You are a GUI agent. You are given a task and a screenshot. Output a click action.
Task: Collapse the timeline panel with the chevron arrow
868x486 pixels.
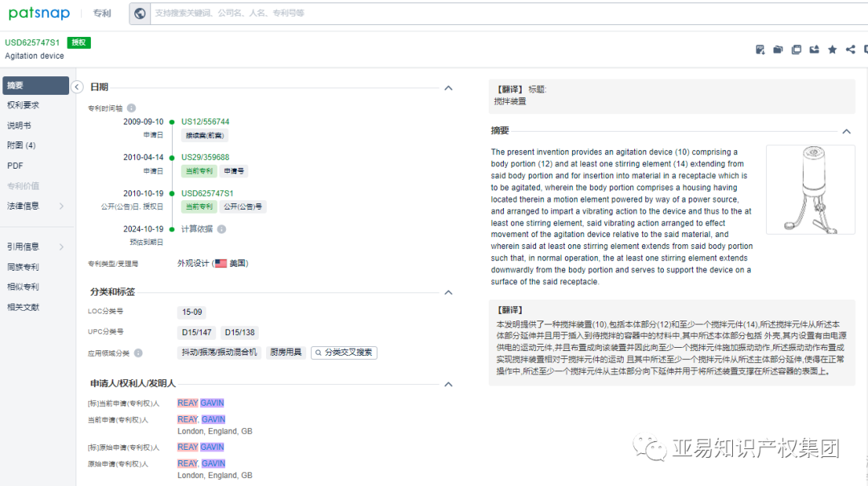point(76,87)
